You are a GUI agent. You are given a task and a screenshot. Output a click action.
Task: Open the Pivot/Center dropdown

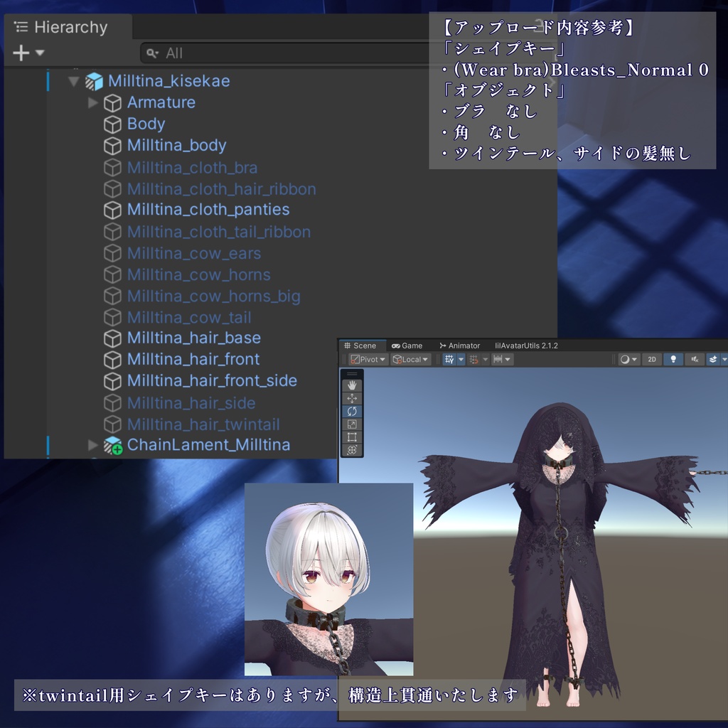tap(368, 359)
